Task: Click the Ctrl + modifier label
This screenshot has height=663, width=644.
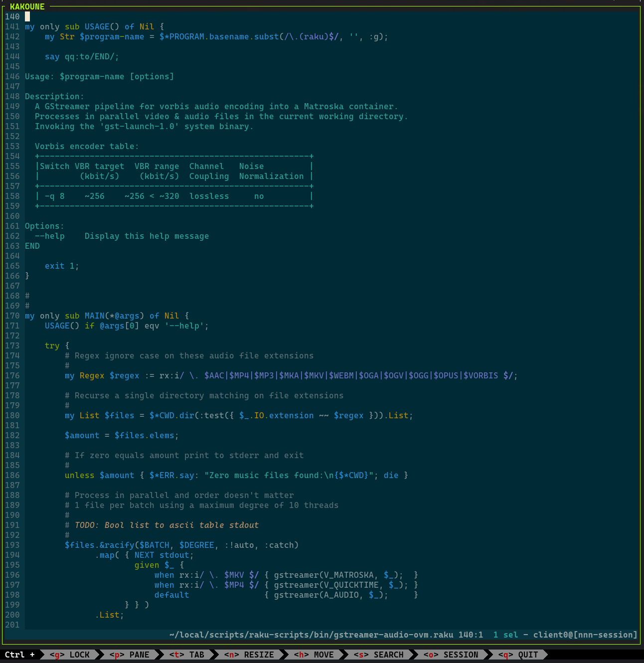Action: (x=20, y=655)
